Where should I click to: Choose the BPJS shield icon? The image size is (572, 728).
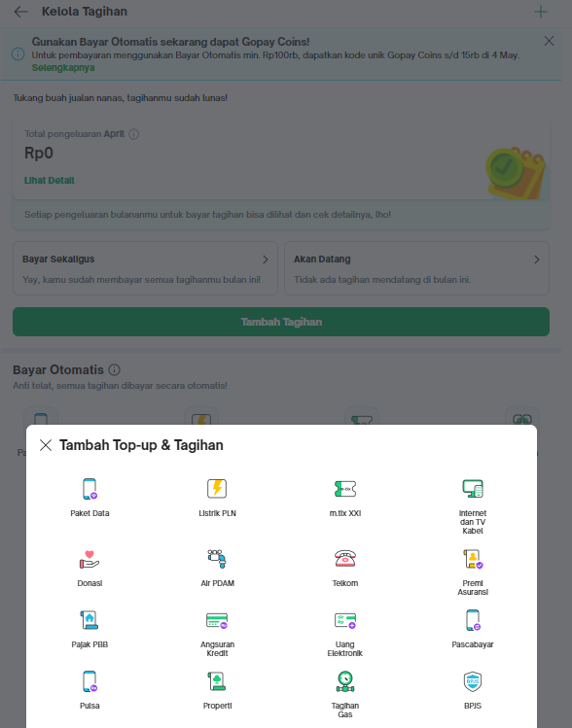(473, 681)
